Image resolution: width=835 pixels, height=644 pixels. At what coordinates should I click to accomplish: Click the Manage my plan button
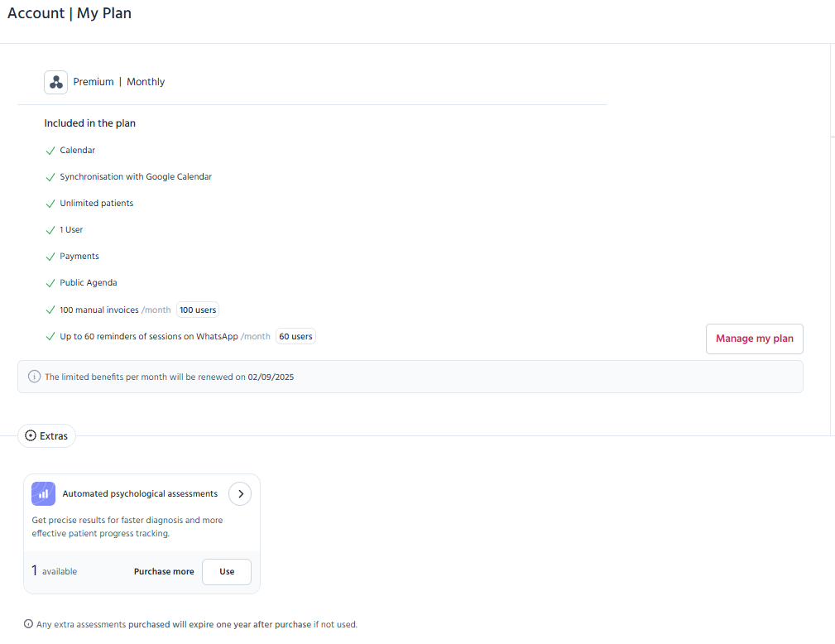click(755, 339)
